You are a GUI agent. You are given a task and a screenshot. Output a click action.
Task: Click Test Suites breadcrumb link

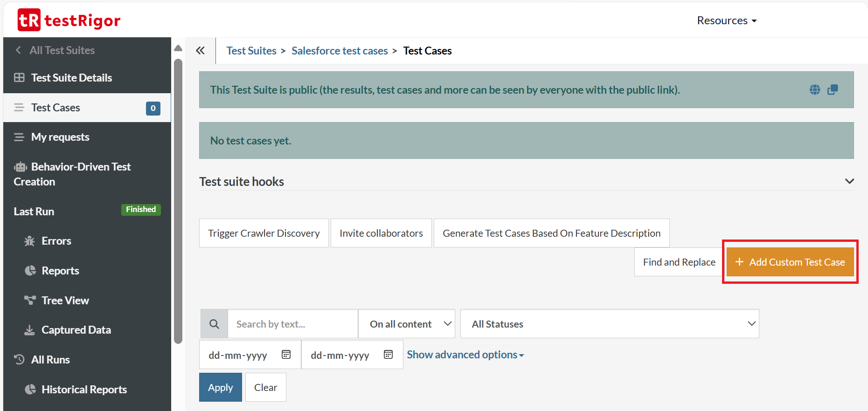pyautogui.click(x=251, y=51)
